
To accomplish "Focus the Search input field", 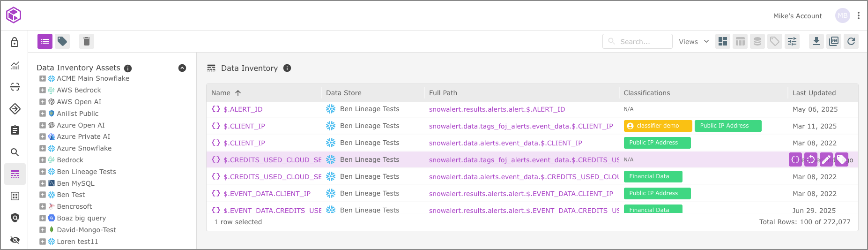I will [x=638, y=41].
